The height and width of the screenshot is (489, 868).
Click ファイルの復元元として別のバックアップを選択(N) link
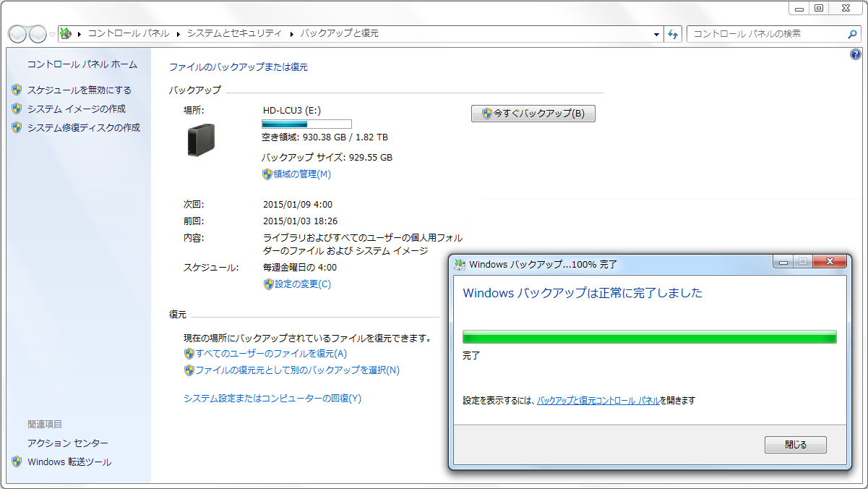tap(297, 370)
